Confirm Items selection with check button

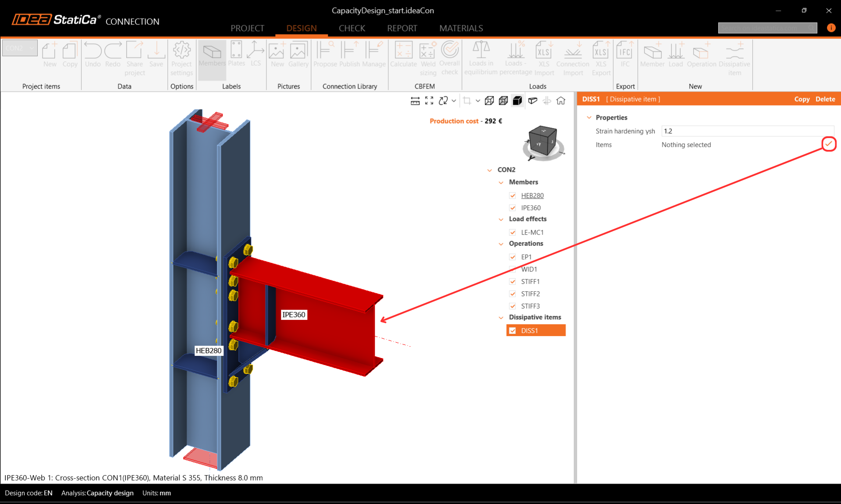click(x=828, y=144)
